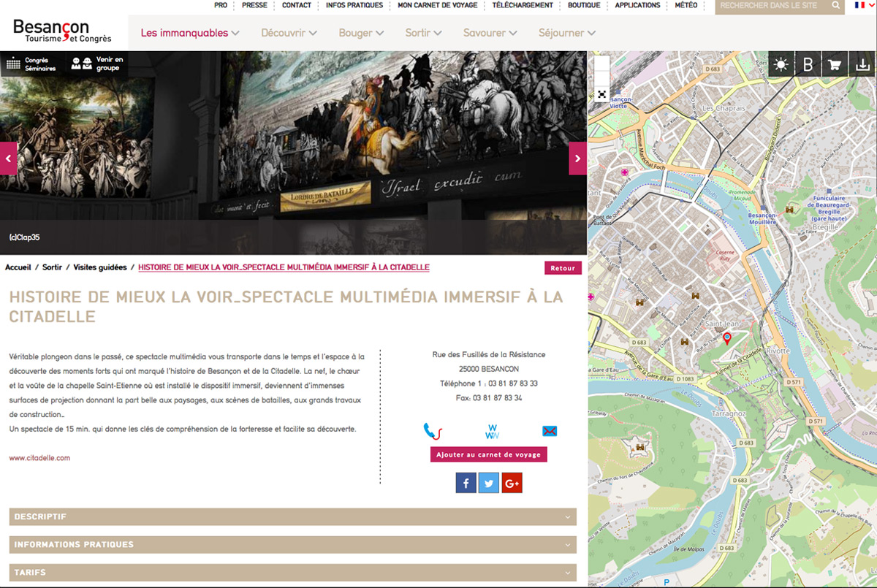Viewport: 877px width, 588px height.
Task: Click the Congrès Séminaires label
Action: click(40, 64)
